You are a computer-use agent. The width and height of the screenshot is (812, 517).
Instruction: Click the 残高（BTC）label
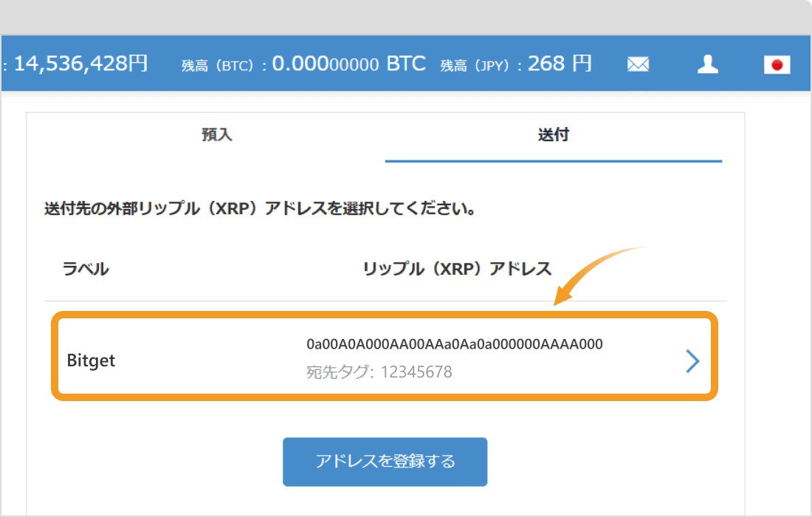(x=217, y=64)
